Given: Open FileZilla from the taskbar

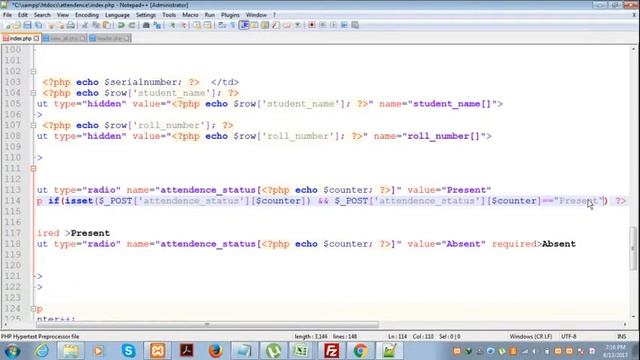Looking at the screenshot, I should [331, 351].
